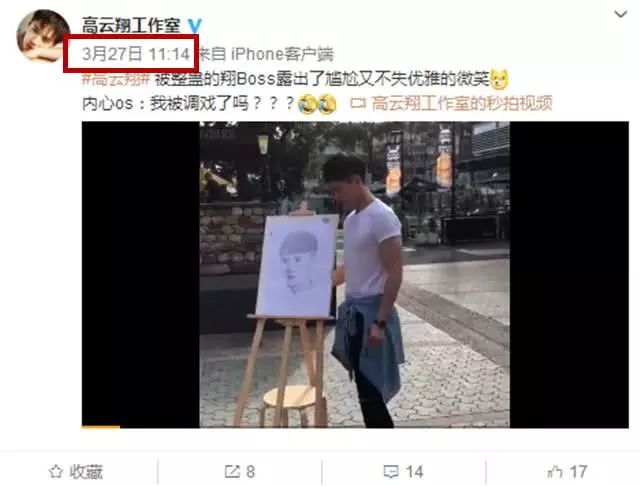Click the orange video progress bar
The height and width of the screenshot is (486, 640).
pyautogui.click(x=101, y=427)
